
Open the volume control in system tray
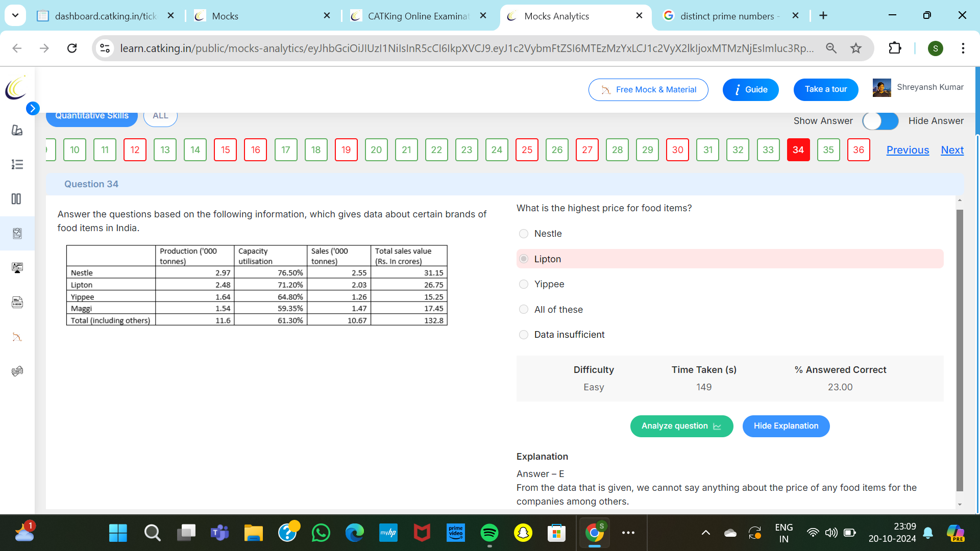(x=831, y=533)
